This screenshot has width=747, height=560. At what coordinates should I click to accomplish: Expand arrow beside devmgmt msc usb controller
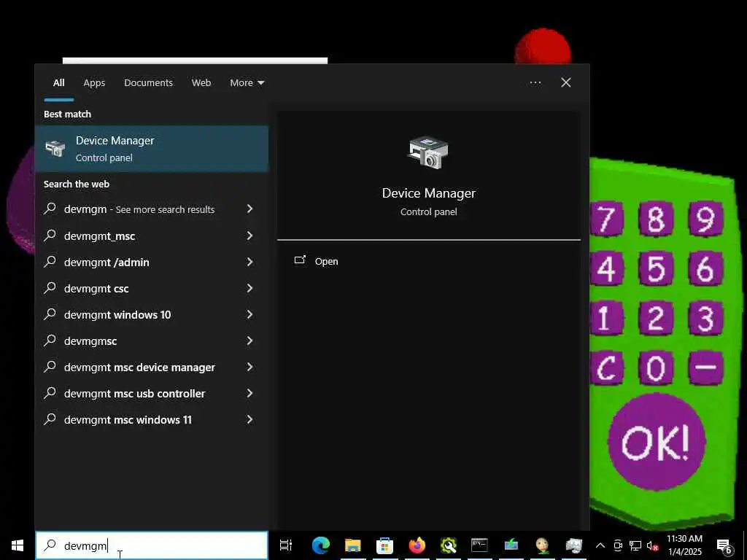tap(249, 393)
